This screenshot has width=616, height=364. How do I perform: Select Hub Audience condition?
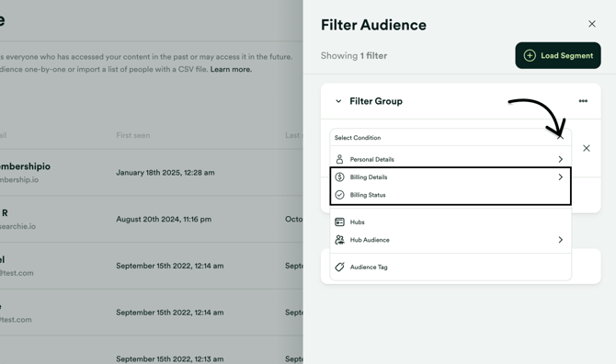(x=451, y=240)
